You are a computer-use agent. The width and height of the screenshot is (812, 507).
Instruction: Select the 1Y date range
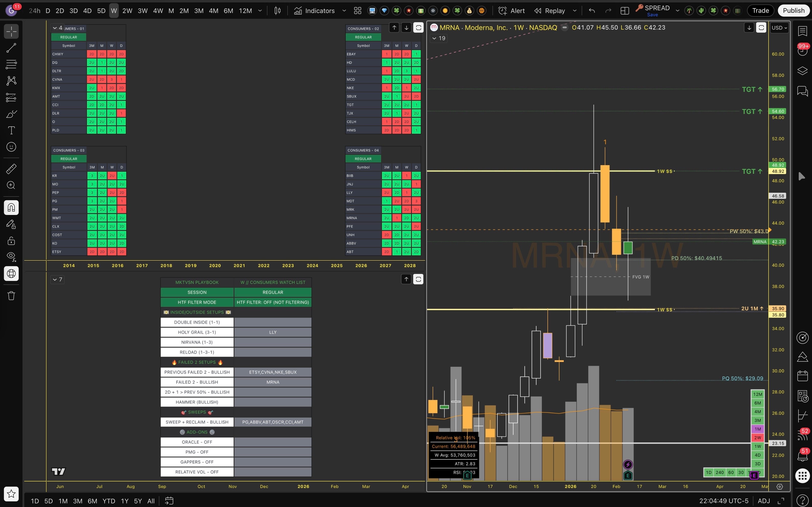tap(124, 501)
